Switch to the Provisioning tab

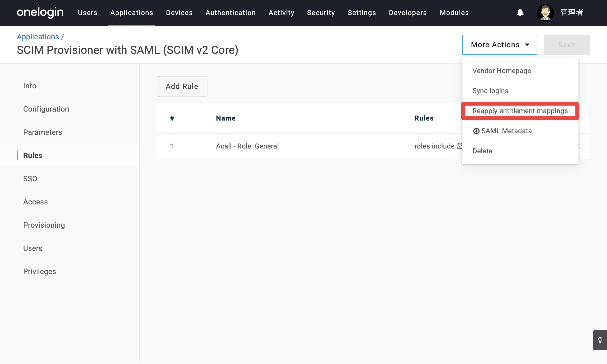pyautogui.click(x=44, y=225)
